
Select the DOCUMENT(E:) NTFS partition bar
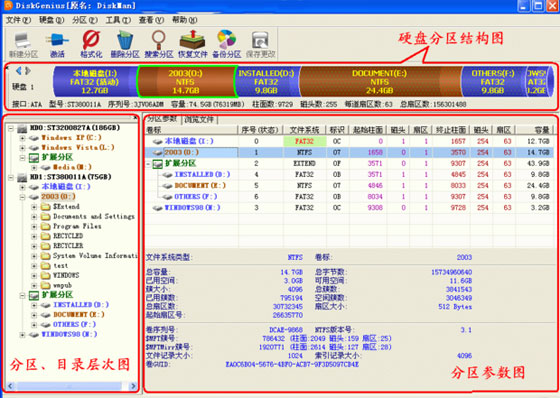coord(380,82)
